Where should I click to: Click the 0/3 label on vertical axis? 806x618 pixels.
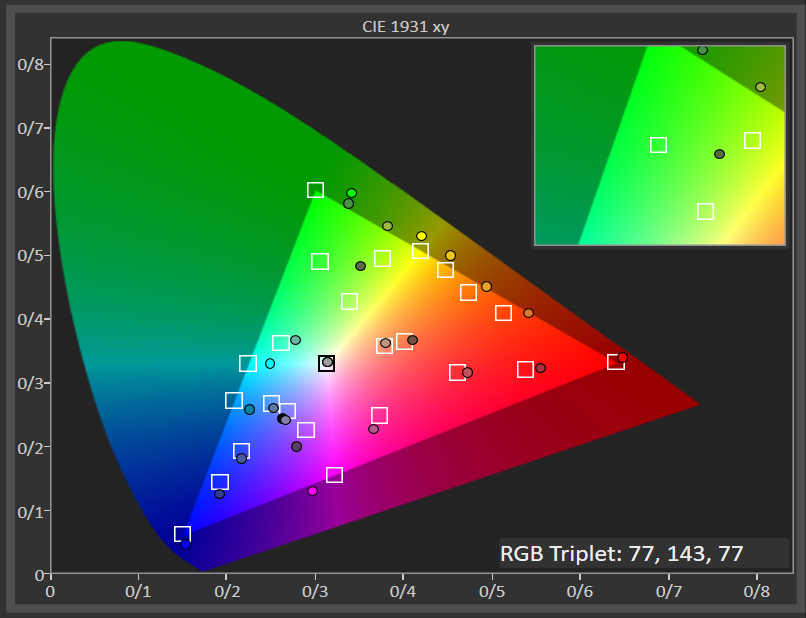[32, 384]
